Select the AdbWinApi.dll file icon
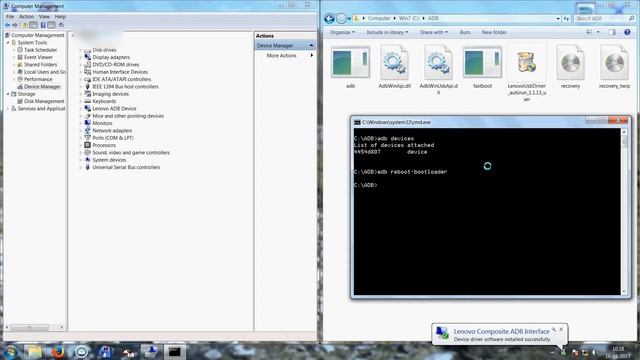The height and width of the screenshot is (360, 640). coord(394,62)
